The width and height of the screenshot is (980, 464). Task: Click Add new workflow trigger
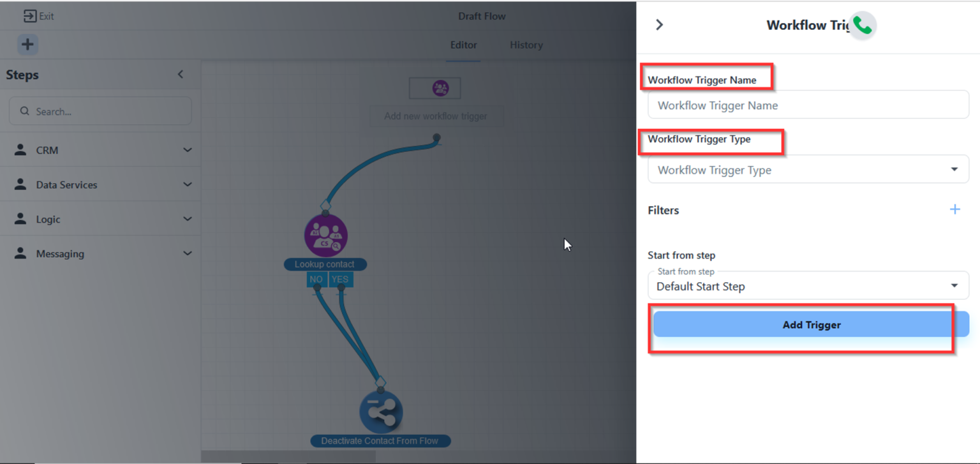click(436, 116)
